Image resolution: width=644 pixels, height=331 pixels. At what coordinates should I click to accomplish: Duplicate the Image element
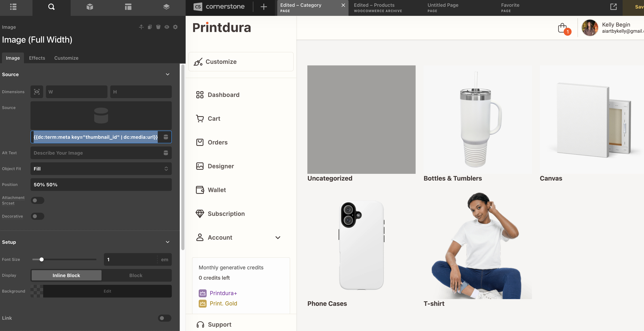pyautogui.click(x=150, y=27)
